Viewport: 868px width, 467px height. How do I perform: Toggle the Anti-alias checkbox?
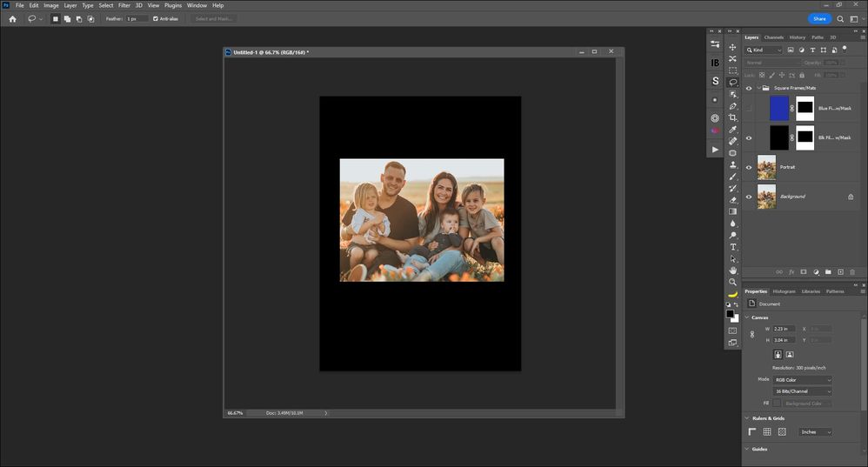156,19
